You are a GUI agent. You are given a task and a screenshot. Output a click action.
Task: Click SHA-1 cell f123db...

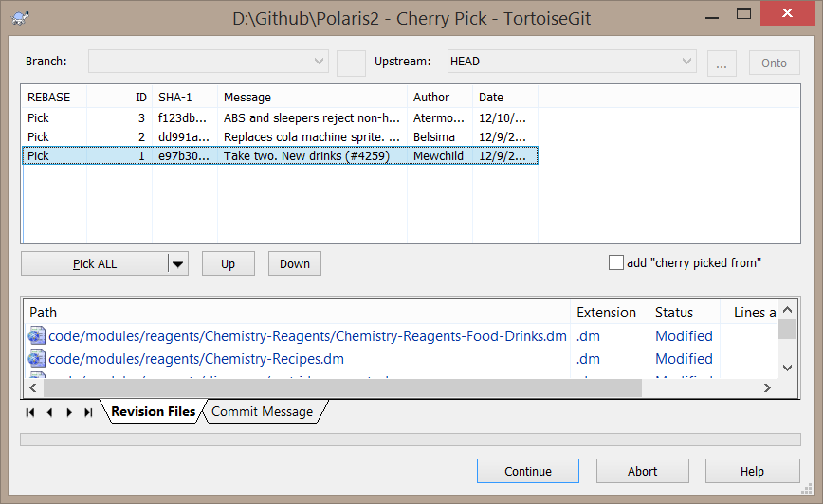tap(184, 118)
